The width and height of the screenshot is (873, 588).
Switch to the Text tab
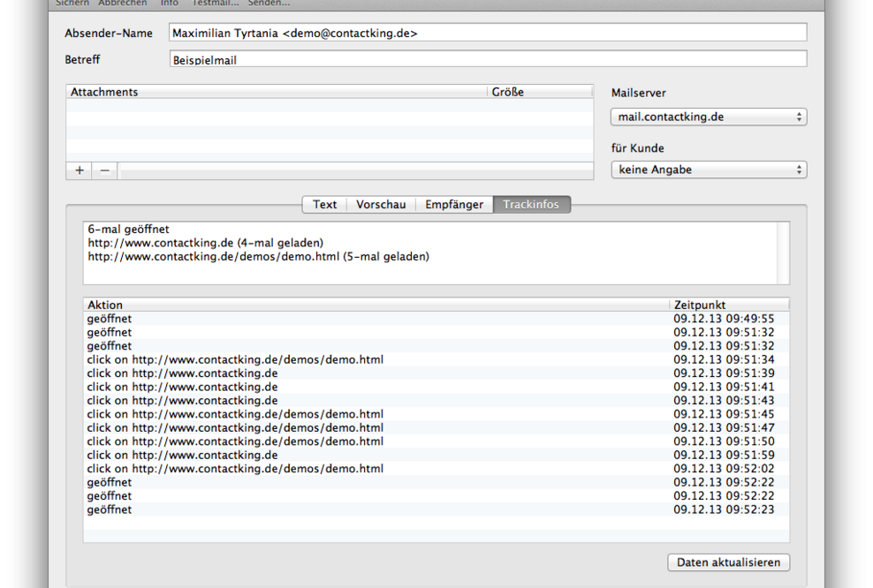click(x=324, y=204)
